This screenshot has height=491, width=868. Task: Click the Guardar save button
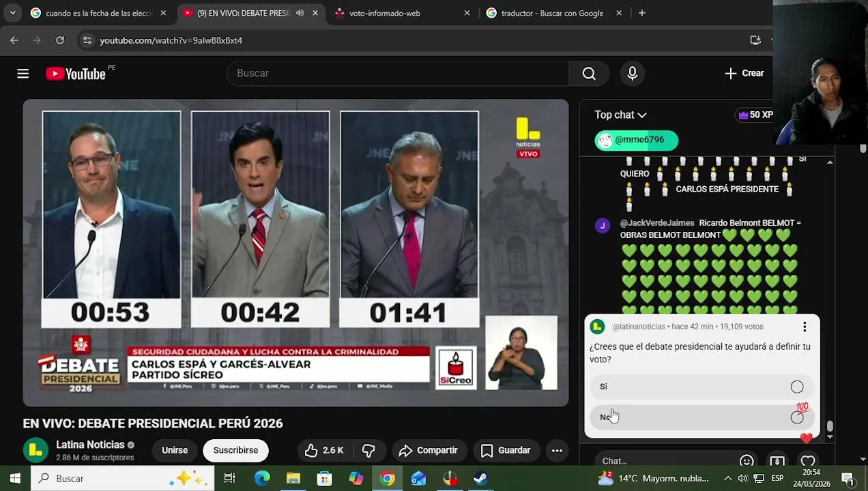506,450
